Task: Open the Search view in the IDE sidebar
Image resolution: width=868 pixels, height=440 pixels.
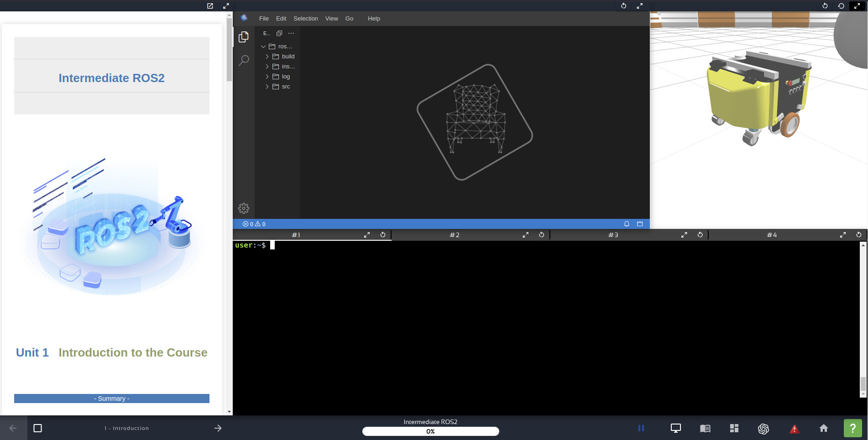Action: point(244,60)
